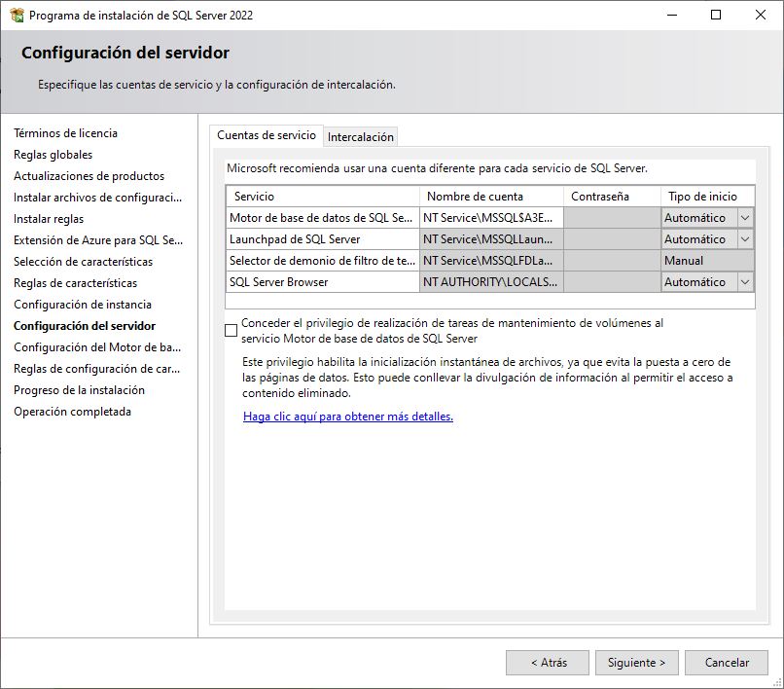Screen dimensions: 784x689
Task: Open the startup type dropdown for Launchpad de SQL Server
Action: pyautogui.click(x=745, y=238)
